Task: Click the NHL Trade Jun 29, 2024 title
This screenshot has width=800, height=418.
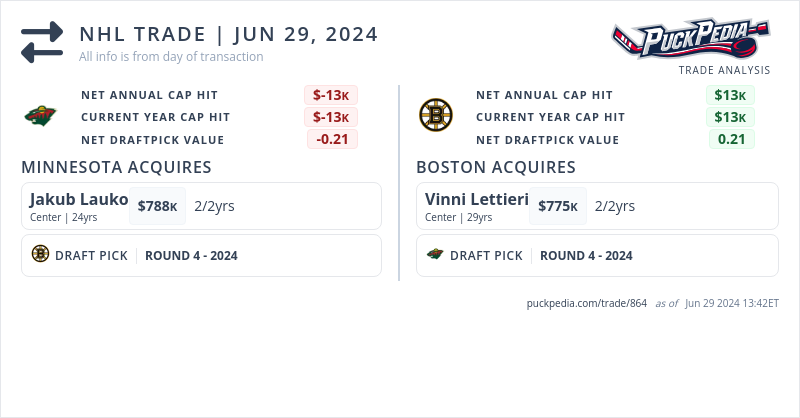Action: click(x=229, y=34)
